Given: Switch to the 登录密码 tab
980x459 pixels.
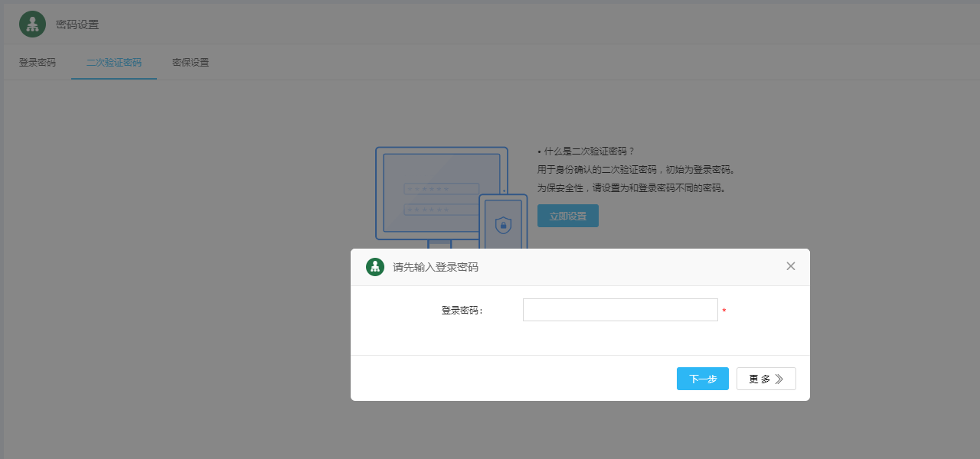Looking at the screenshot, I should [x=38, y=63].
